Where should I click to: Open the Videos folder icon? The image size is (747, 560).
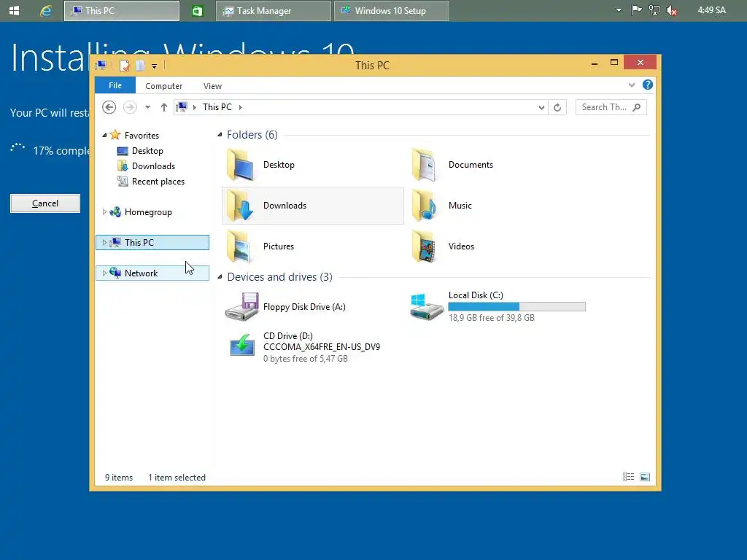pyautogui.click(x=424, y=246)
